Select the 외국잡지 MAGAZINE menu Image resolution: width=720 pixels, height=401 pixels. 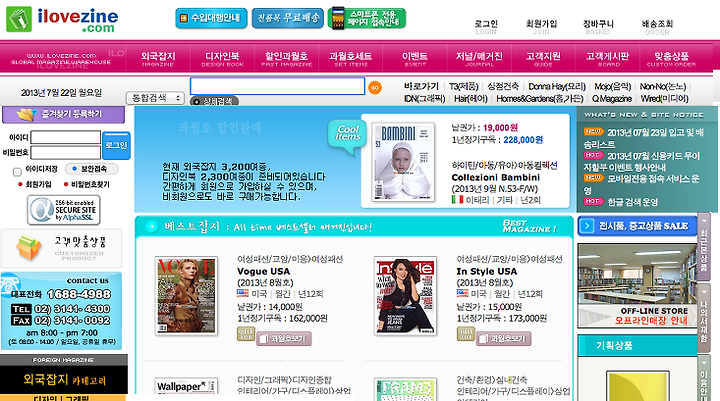click(x=158, y=59)
